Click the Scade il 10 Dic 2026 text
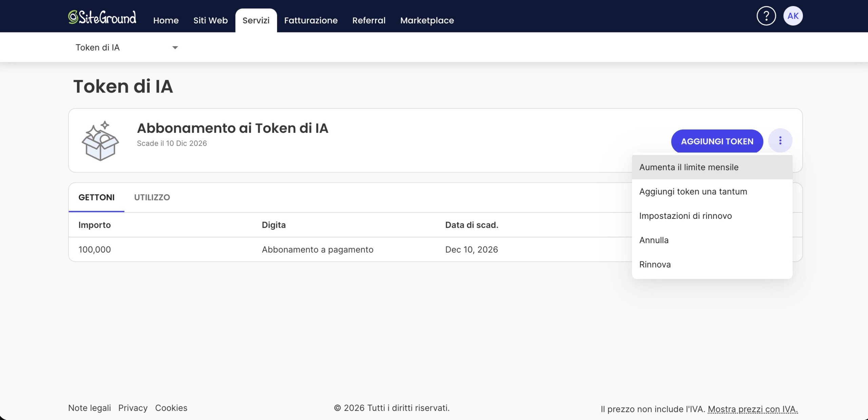This screenshot has width=868, height=420. (172, 143)
